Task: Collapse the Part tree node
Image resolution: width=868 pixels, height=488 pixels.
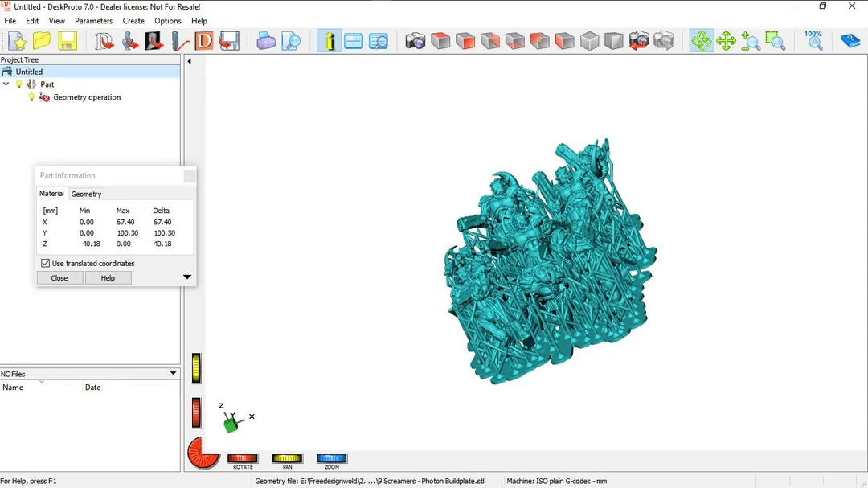Action: [x=7, y=84]
